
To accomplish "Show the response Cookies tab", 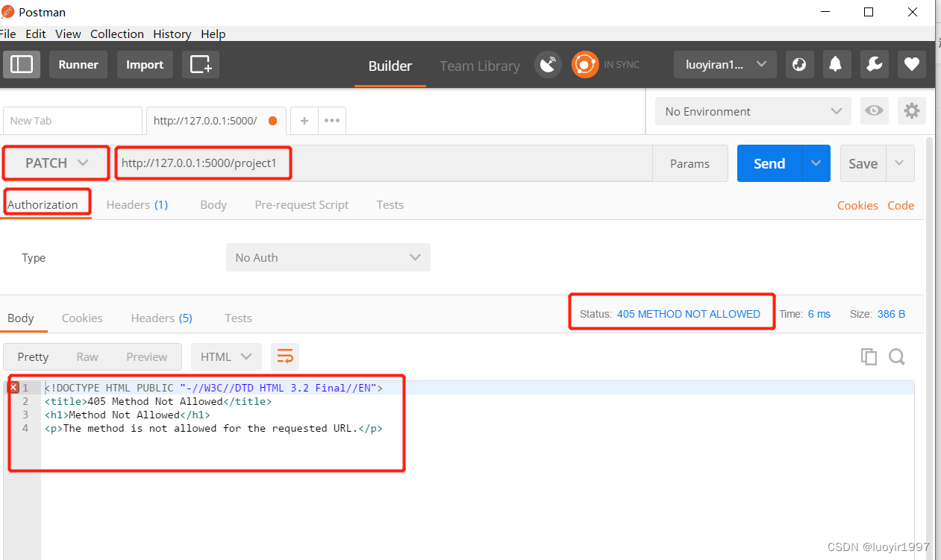I will pos(82,318).
